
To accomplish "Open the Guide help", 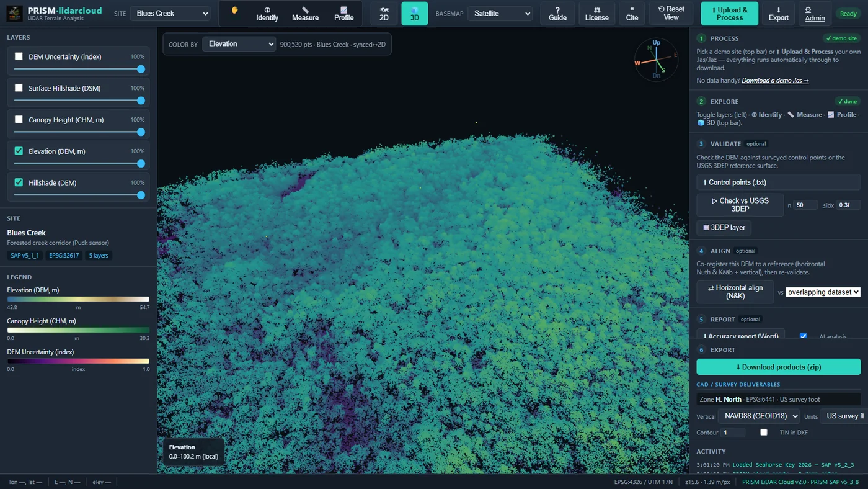I will click(x=557, y=13).
